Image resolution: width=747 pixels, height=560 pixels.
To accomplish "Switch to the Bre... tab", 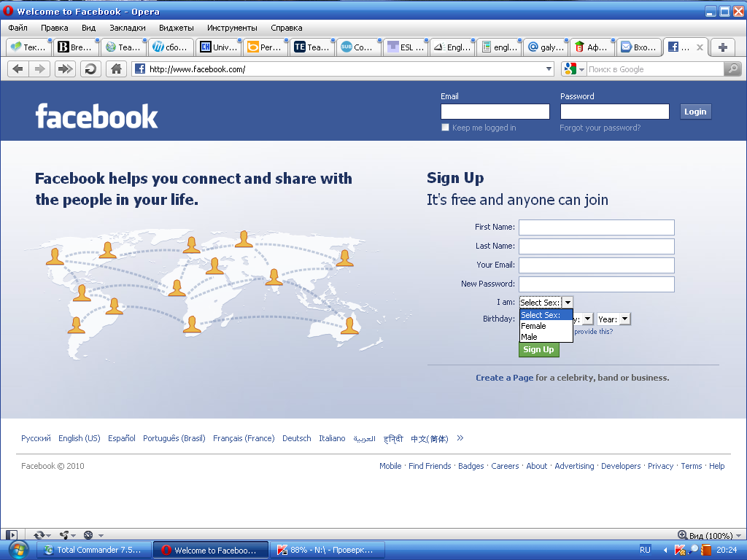I will (x=76, y=47).
